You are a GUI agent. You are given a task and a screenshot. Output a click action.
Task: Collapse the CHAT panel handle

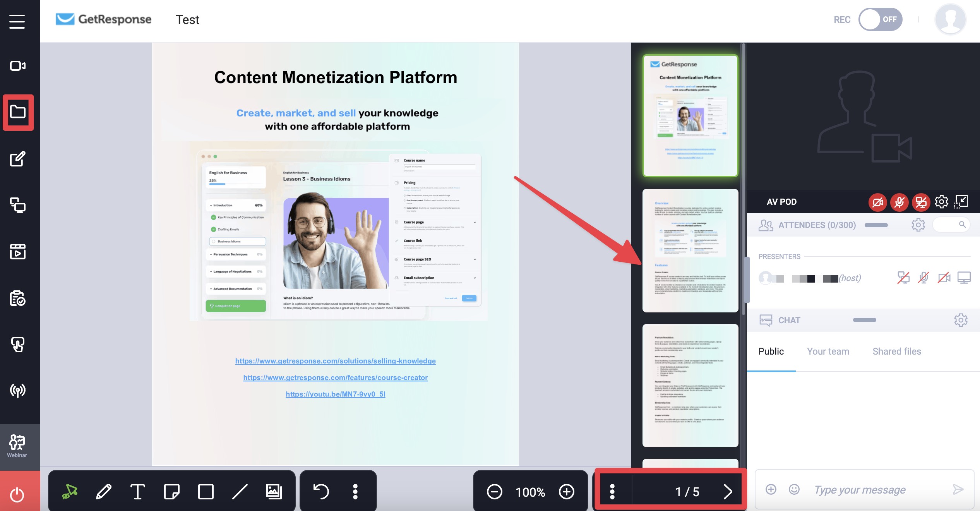pos(865,320)
